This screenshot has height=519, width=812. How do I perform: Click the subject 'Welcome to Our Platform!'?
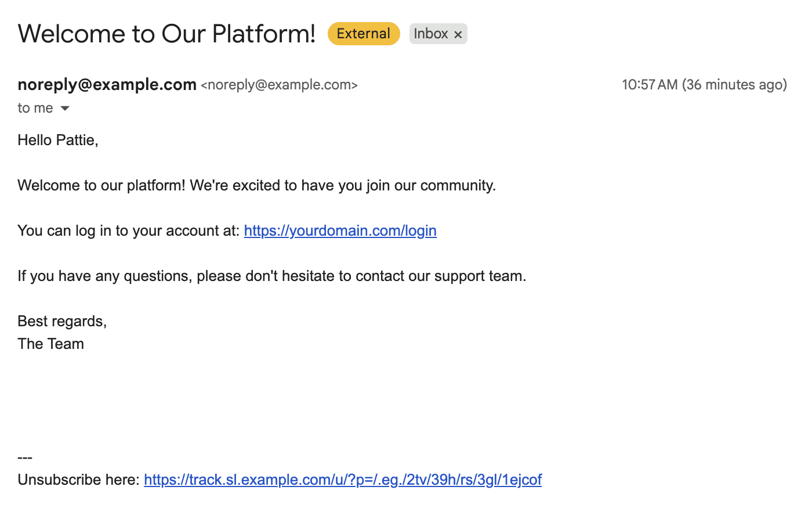click(x=166, y=34)
